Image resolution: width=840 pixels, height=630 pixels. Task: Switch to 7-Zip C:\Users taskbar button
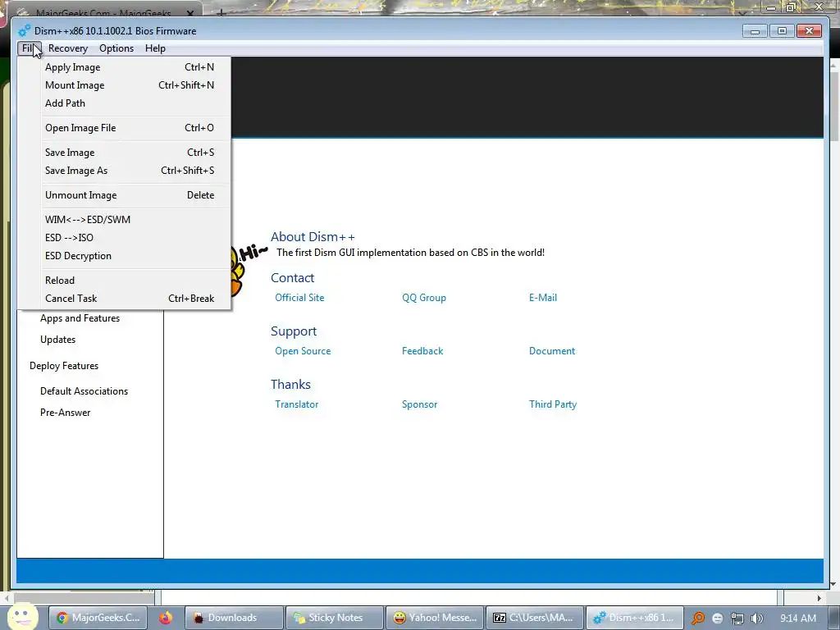(535, 618)
